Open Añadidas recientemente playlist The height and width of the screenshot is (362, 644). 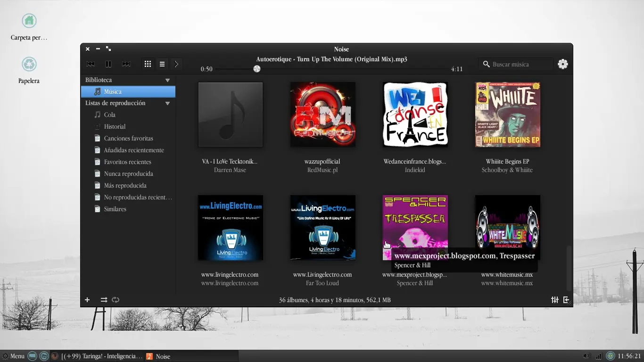(x=128, y=150)
